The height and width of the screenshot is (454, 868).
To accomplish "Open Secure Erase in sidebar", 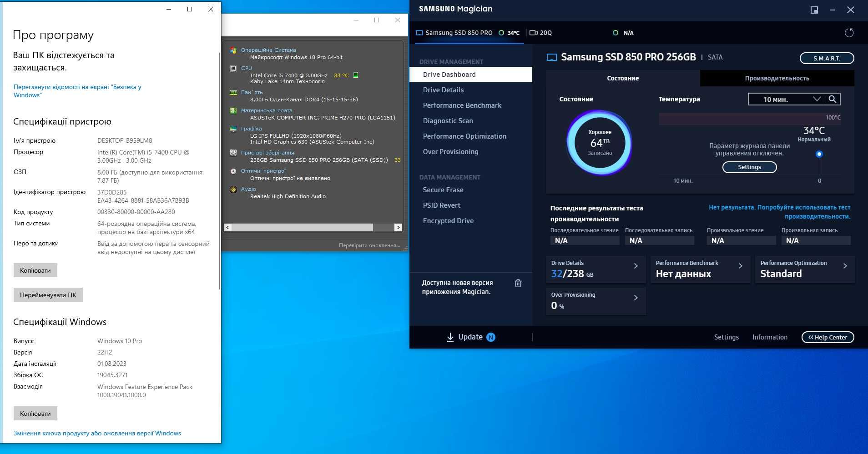I will pyautogui.click(x=471, y=190).
